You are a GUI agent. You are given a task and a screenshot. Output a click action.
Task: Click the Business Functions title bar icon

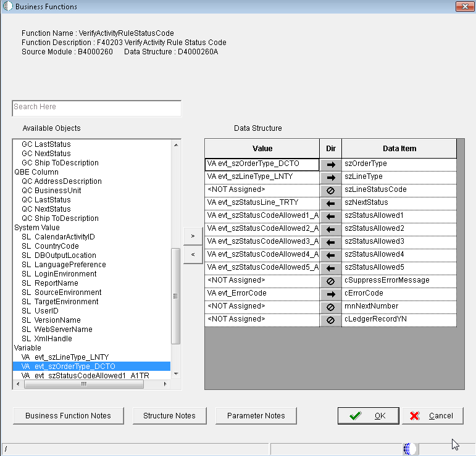pyautogui.click(x=7, y=6)
